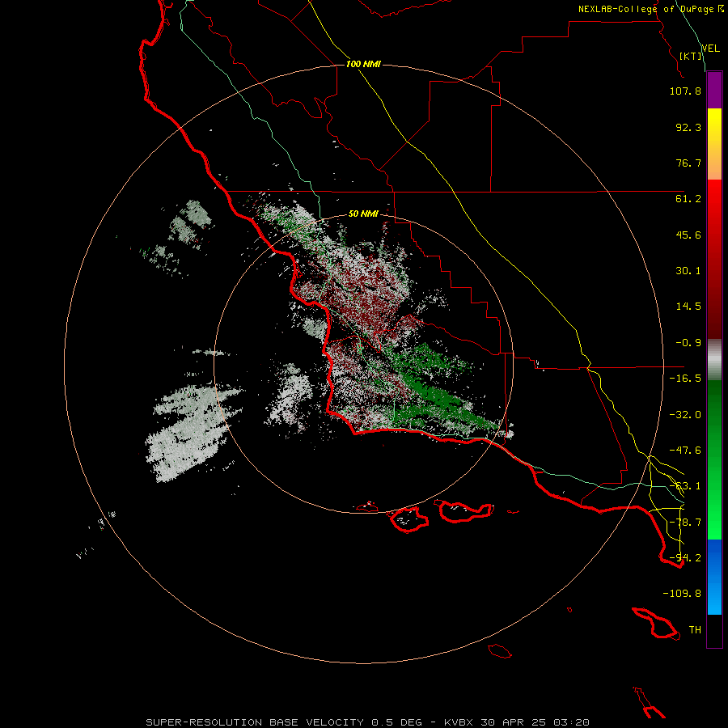Click the bright green segment of the color bar
Screen dimensions: 728x728
tap(714, 459)
